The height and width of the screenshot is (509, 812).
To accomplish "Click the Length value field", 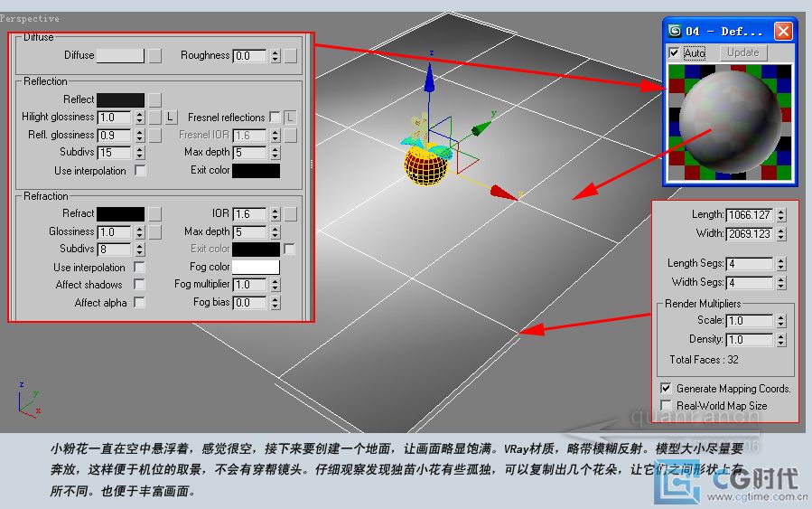I will click(749, 214).
